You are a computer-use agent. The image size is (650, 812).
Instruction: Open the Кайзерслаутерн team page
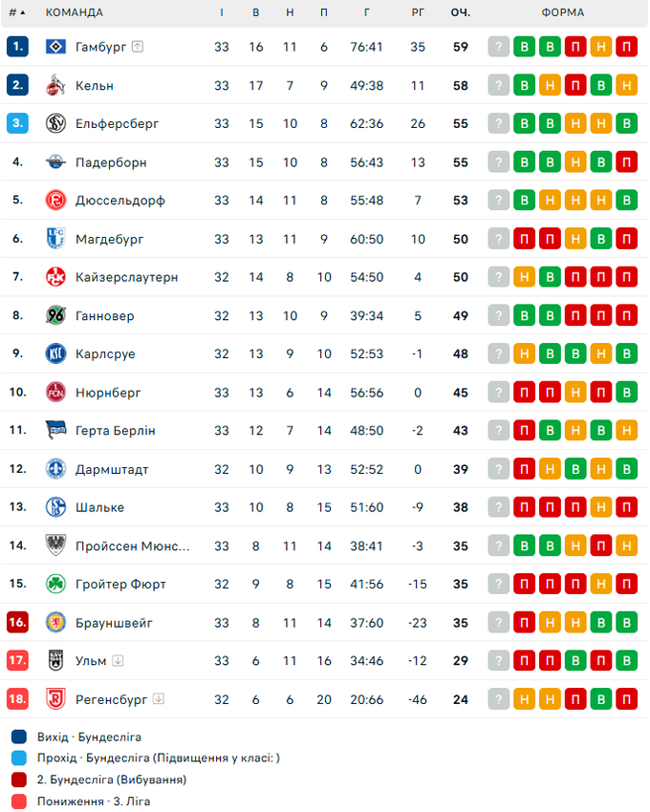(126, 277)
